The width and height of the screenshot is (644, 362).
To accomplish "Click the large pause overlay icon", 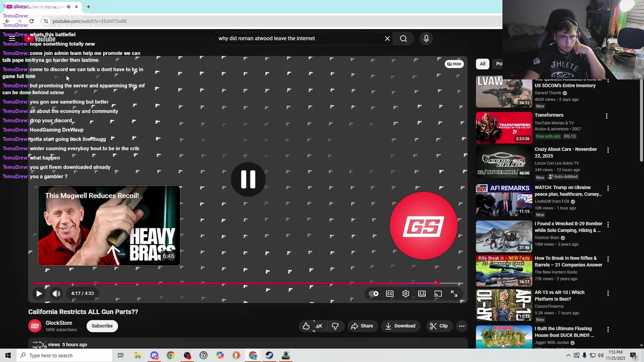I will pos(248,179).
